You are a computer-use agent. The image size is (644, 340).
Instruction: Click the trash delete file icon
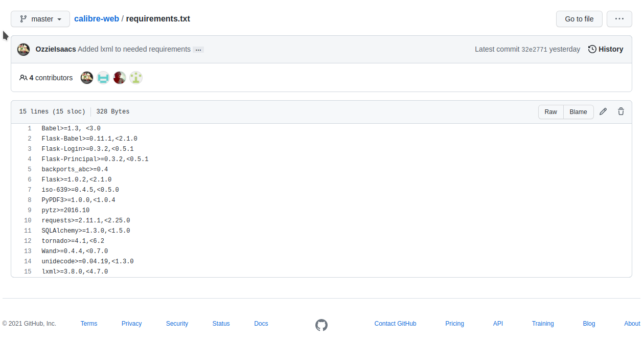(620, 111)
